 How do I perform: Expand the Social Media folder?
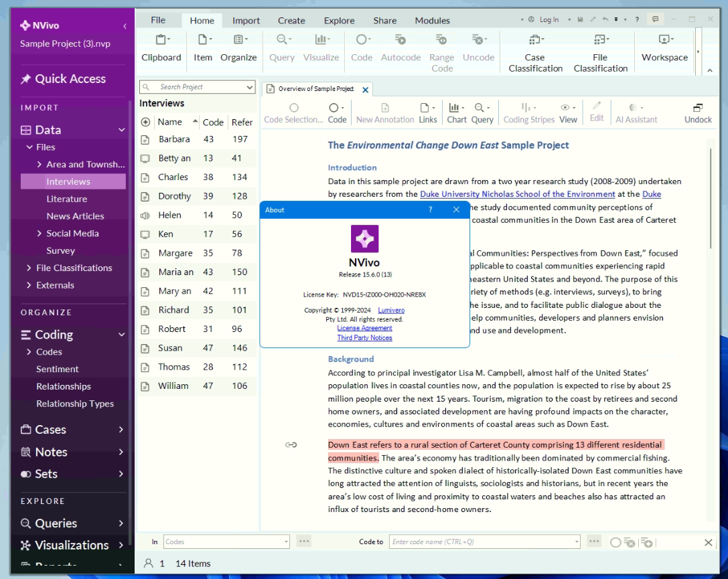click(40, 234)
